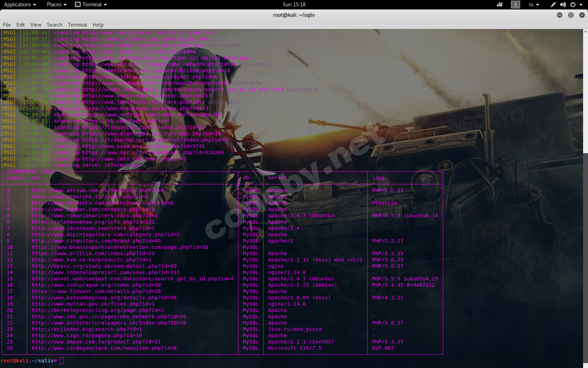The width and height of the screenshot is (588, 368).
Task: Click the wired network connection icon
Action: pos(553,5)
